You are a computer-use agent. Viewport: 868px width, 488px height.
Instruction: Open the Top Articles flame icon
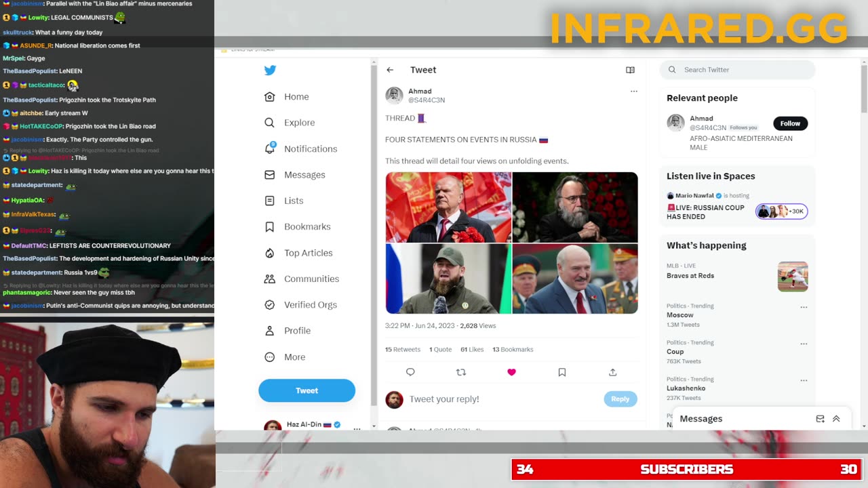[x=269, y=253]
